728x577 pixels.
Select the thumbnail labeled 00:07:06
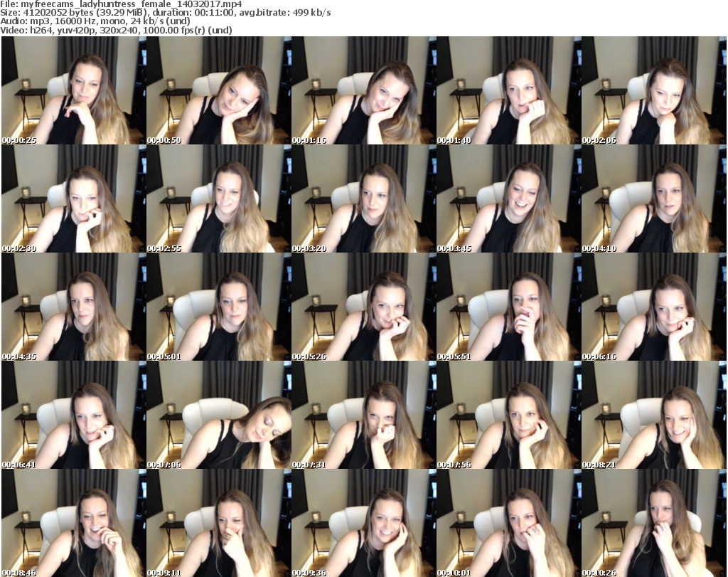coord(219,415)
